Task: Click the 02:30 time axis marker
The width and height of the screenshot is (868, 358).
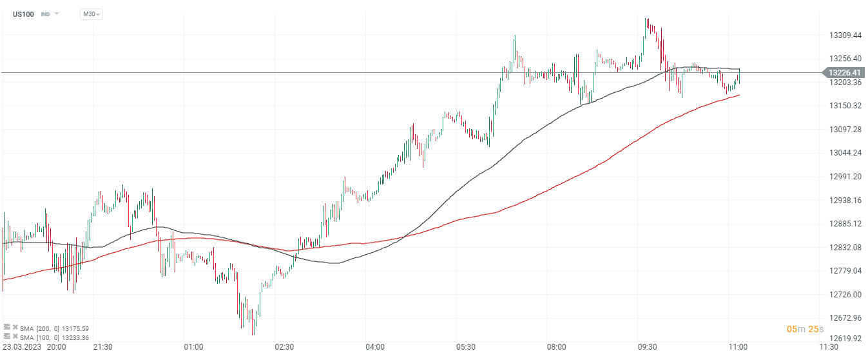Action: (x=284, y=347)
